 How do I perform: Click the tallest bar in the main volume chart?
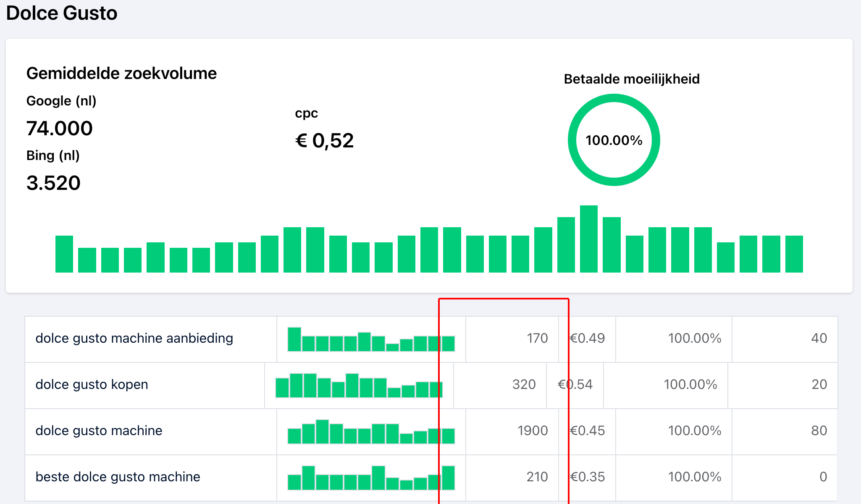coord(589,239)
